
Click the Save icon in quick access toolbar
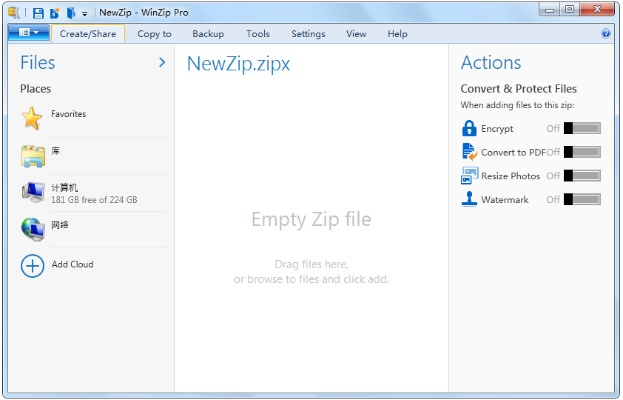coord(38,13)
